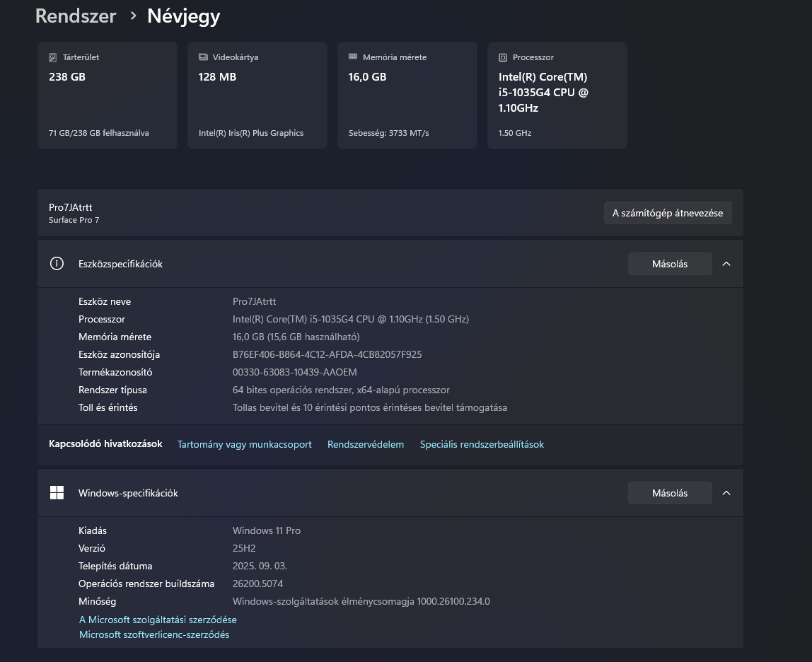Viewport: 812px width, 662px height.
Task: Click the 2025. 09. 03. install date
Action: 260,566
